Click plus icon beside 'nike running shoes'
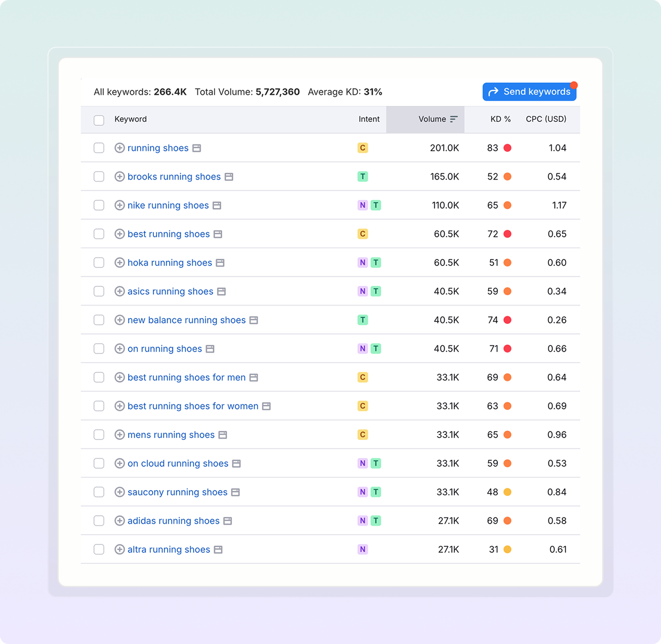The image size is (661, 644). (x=120, y=206)
